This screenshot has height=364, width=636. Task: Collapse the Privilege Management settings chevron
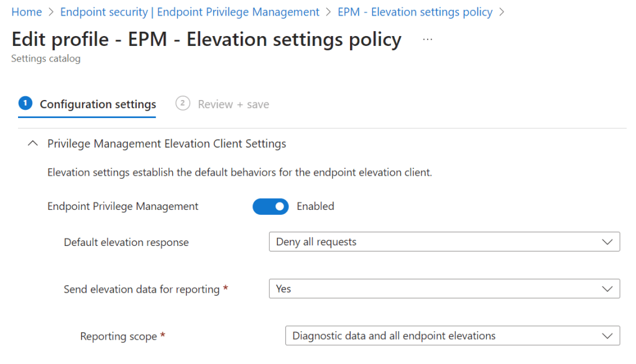[33, 143]
